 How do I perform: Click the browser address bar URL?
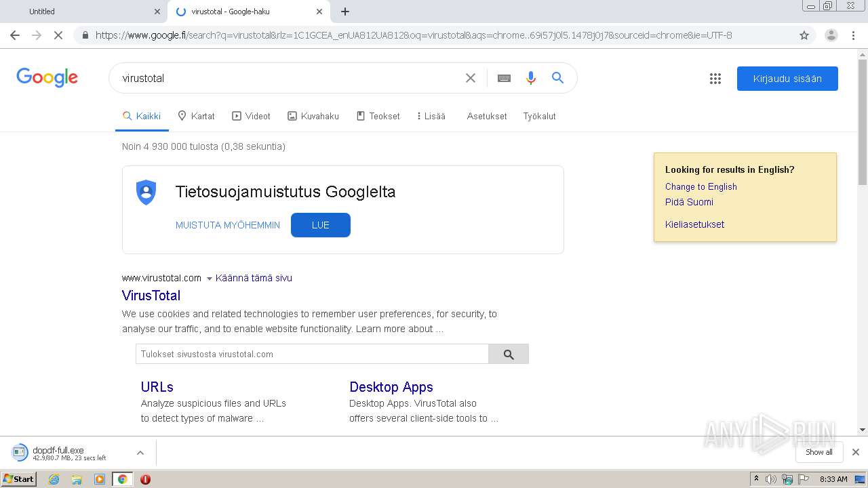pos(414,35)
